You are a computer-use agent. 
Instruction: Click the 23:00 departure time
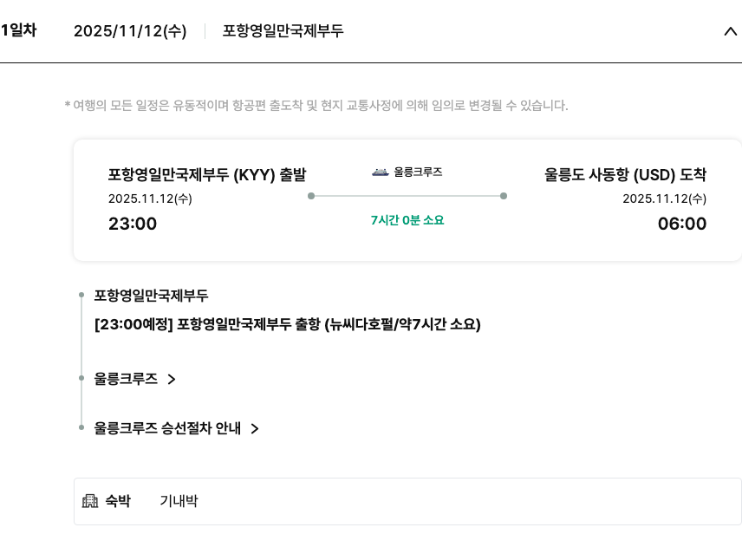[133, 224]
